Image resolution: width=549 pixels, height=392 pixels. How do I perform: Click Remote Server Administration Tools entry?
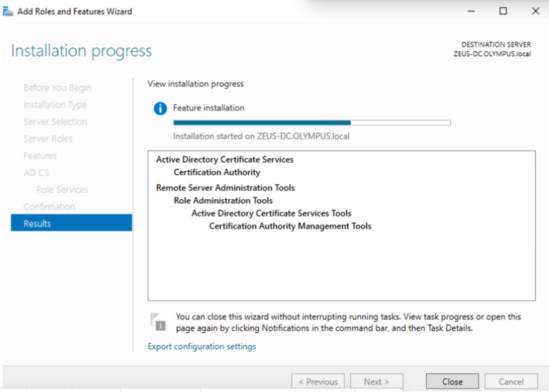[225, 187]
